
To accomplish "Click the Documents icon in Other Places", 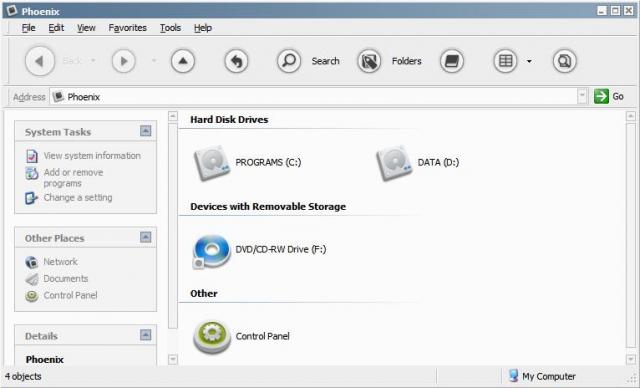I will coord(31,279).
